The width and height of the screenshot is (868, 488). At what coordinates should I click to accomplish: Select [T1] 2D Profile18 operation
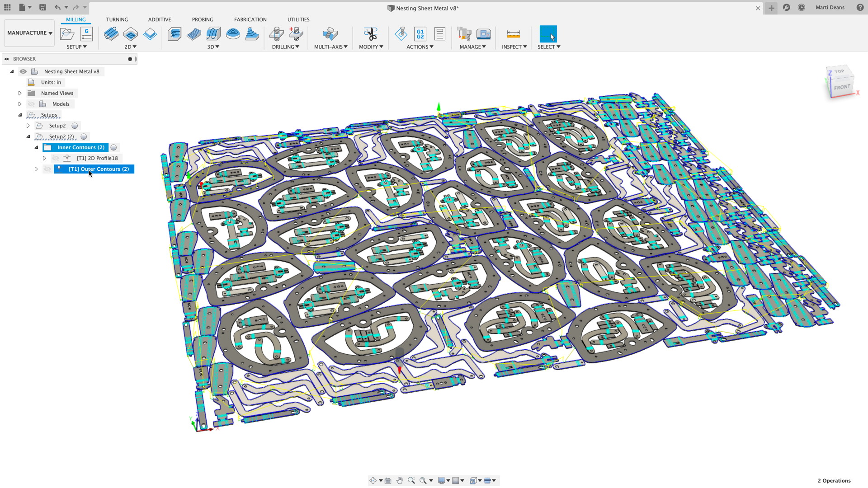97,158
